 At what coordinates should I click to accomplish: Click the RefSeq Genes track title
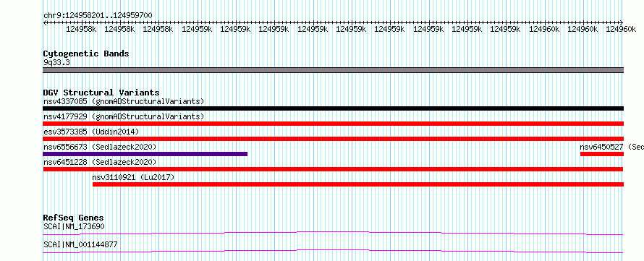click(x=74, y=218)
